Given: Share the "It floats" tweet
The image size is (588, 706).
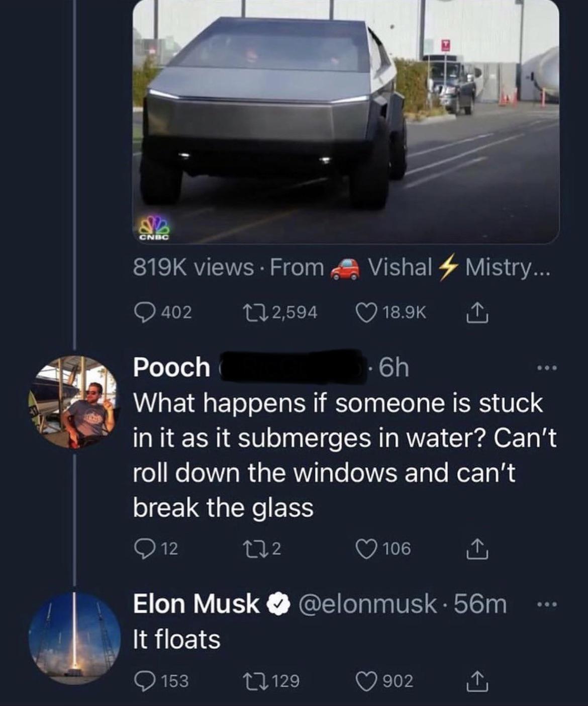Looking at the screenshot, I should point(474,682).
